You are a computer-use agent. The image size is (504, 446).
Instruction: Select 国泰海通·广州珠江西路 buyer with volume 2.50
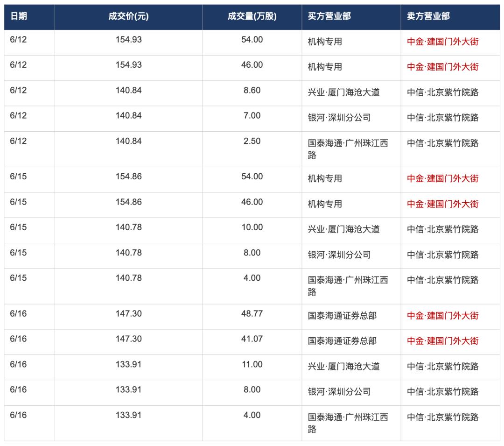click(x=348, y=149)
